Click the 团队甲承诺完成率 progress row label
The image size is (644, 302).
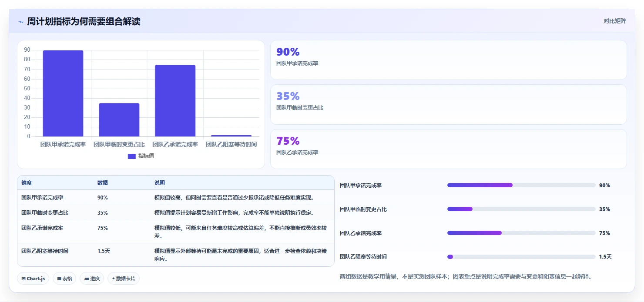(361, 186)
